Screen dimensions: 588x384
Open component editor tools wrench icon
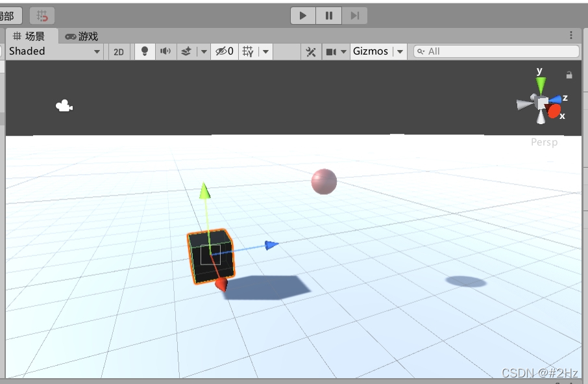coord(311,52)
